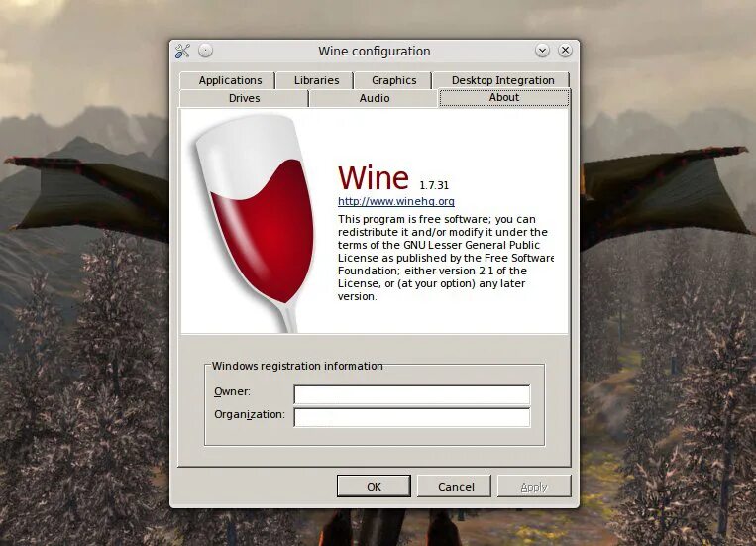Confirm settings with the OK button
Screen dimensions: 756x546
(x=374, y=487)
